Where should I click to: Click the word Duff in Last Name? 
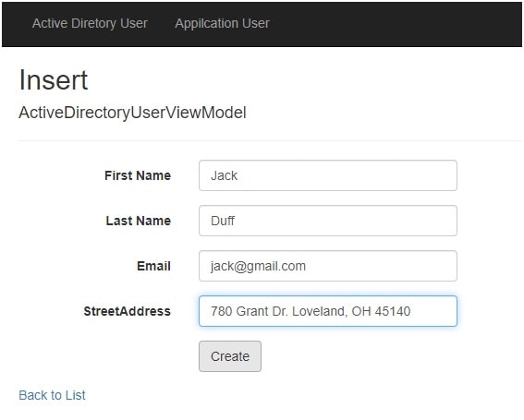click(223, 221)
